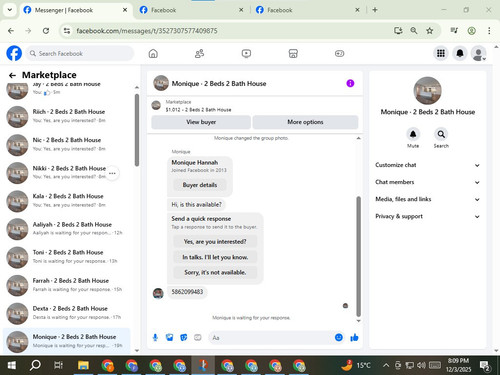Send a thumbs-up like
500x375 pixels.
click(354, 338)
